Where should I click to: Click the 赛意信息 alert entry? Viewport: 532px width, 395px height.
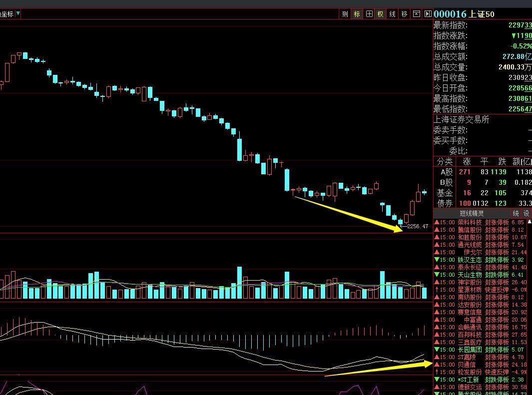click(480, 312)
